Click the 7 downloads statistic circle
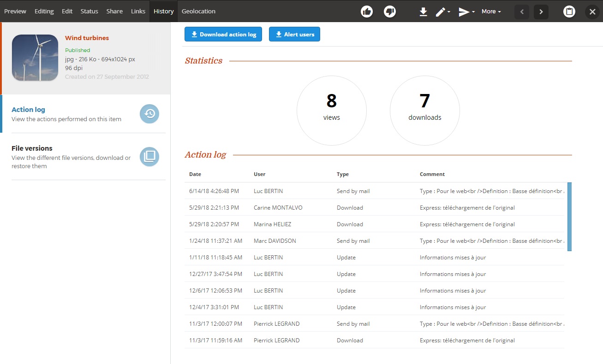603x364 pixels. [x=425, y=111]
